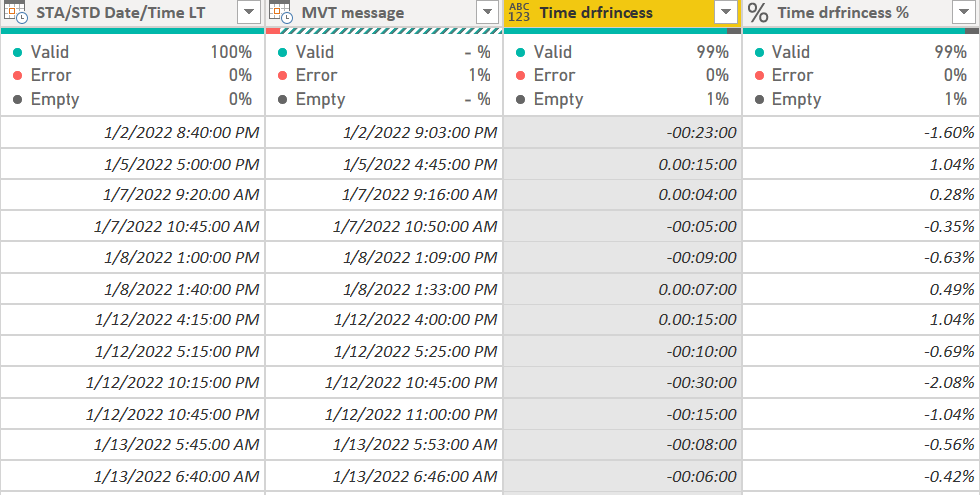Select cell -0.35%
Screen dimensions: 980x495
[x=861, y=226]
